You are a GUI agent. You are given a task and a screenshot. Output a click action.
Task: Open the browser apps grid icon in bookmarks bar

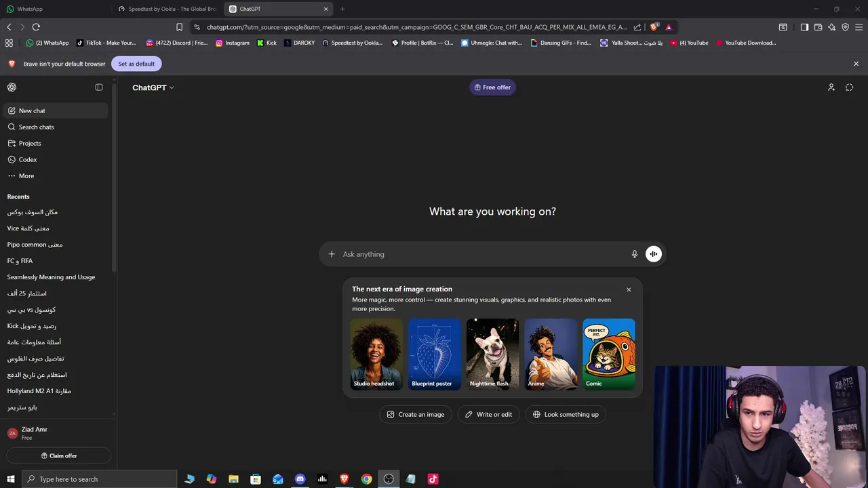pyautogui.click(x=9, y=43)
